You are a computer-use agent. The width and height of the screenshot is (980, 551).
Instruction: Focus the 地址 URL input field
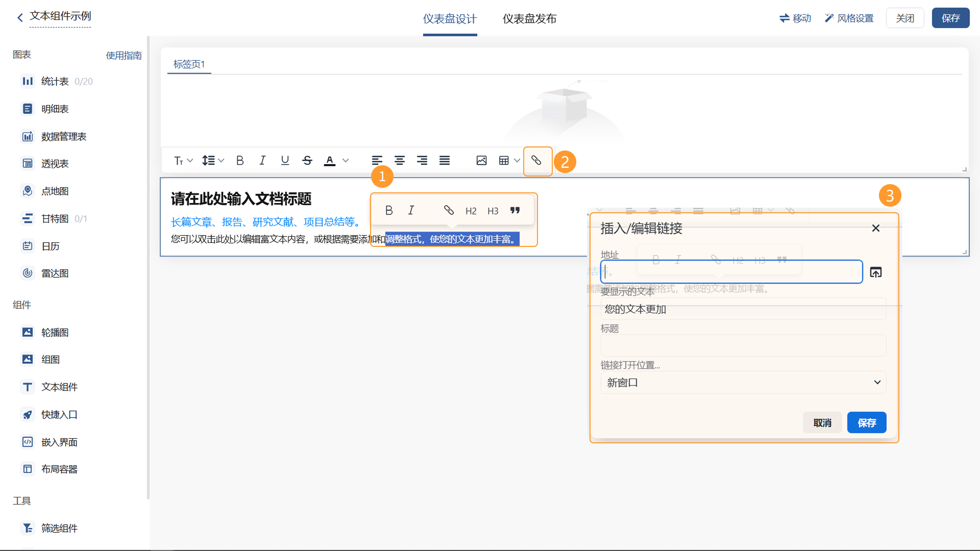(731, 272)
